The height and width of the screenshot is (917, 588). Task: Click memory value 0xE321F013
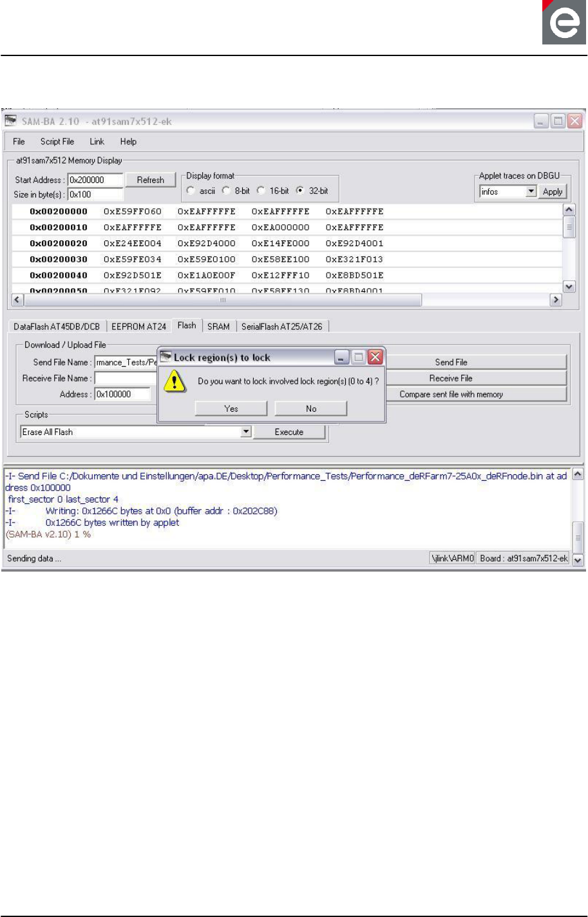(x=354, y=260)
